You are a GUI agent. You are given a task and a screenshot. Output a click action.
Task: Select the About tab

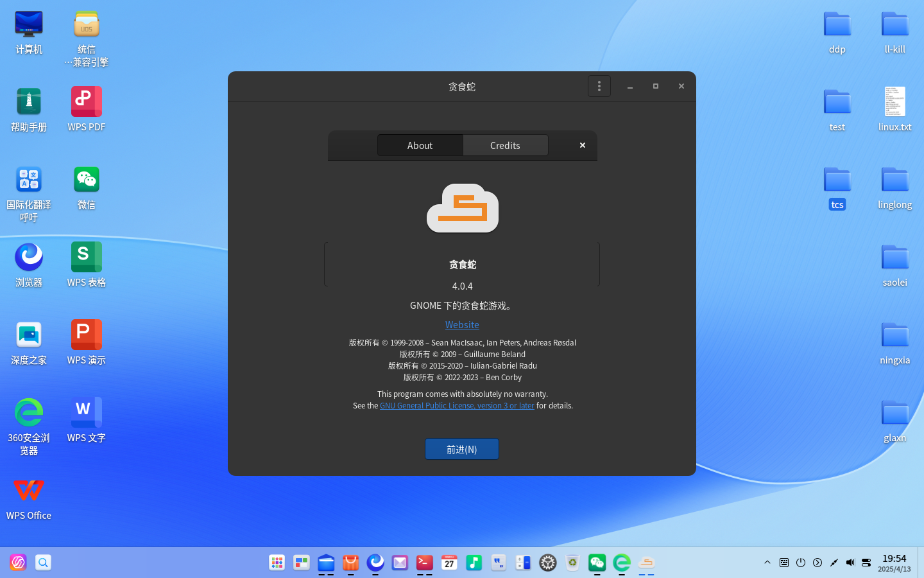point(420,145)
